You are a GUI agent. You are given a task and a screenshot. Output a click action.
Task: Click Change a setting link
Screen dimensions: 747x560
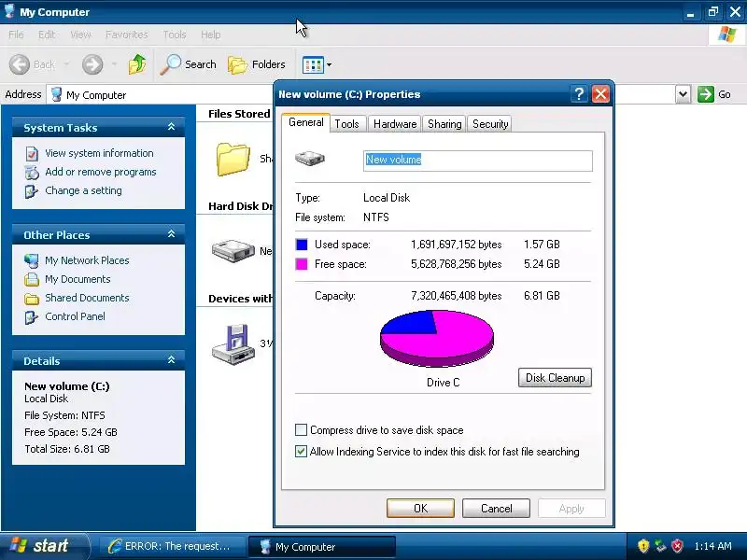pos(83,190)
